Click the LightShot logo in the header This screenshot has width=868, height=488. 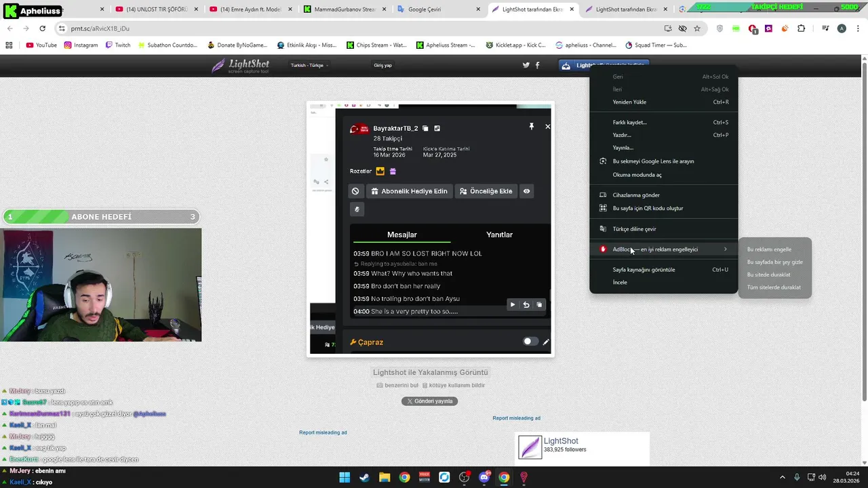coord(240,65)
